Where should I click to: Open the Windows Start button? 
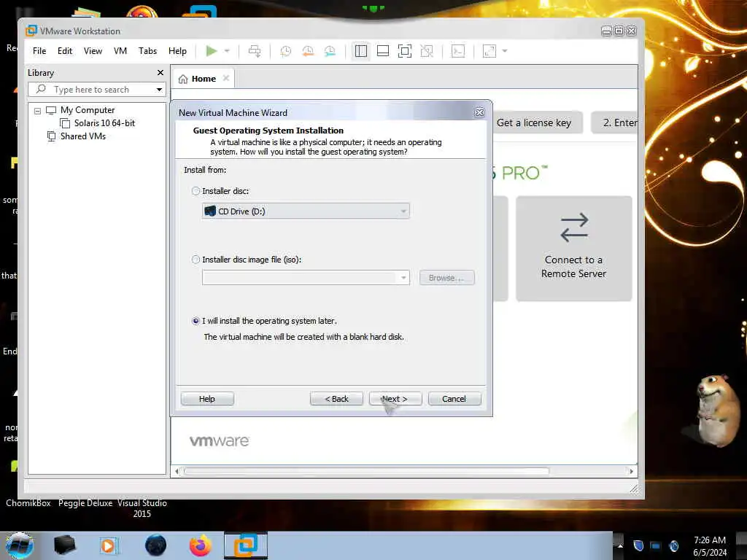click(x=20, y=545)
